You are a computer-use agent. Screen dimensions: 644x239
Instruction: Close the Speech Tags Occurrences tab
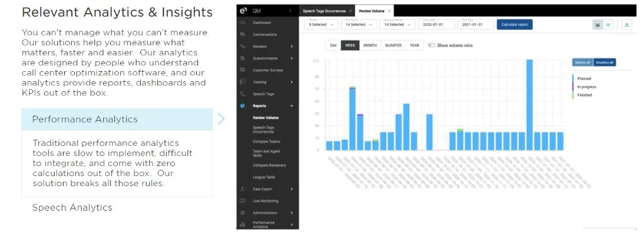click(350, 11)
